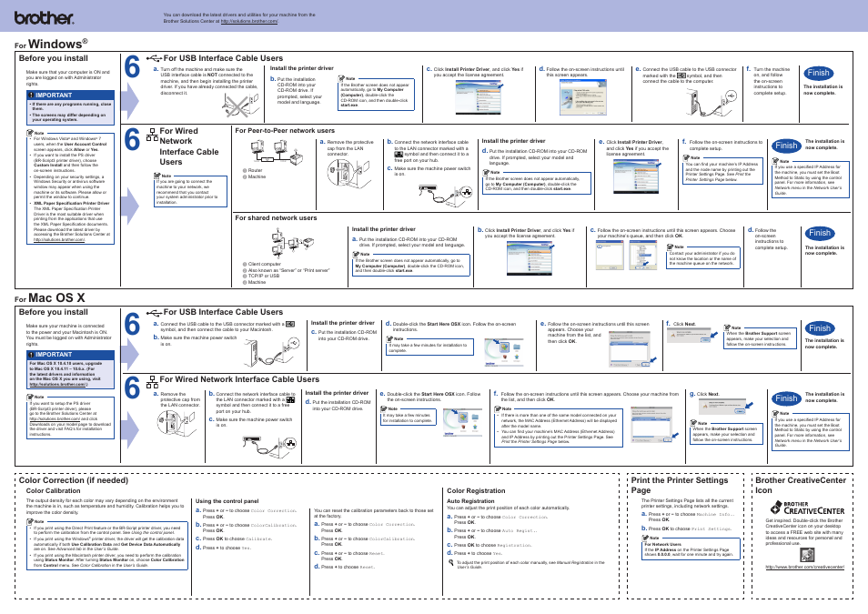
Task: Open the setup screenshot in Windows USB step d
Action: [582, 97]
